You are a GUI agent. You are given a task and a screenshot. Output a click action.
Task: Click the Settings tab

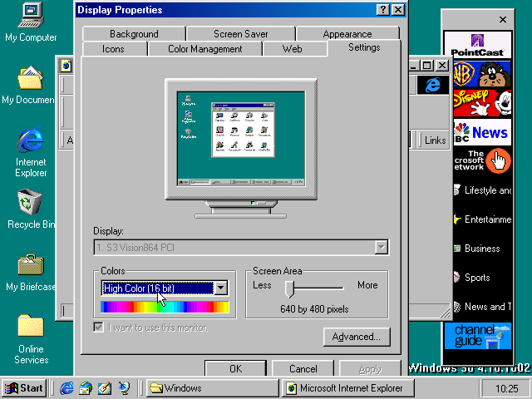(x=364, y=47)
